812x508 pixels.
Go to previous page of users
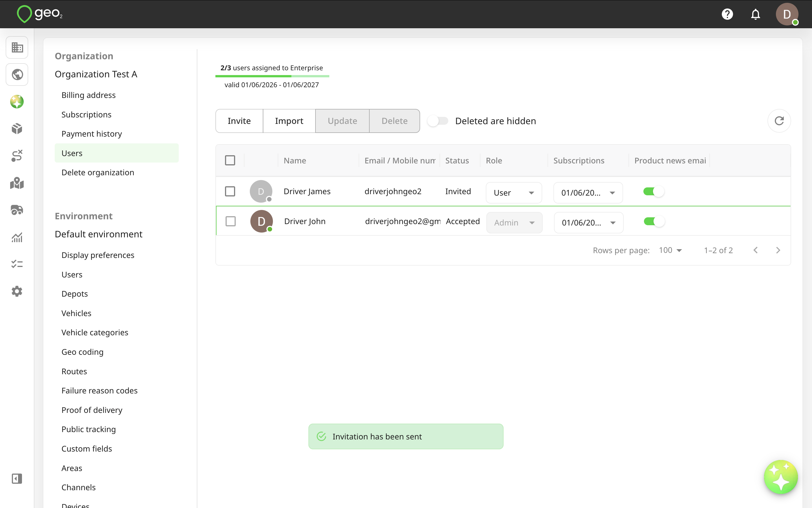tap(756, 250)
